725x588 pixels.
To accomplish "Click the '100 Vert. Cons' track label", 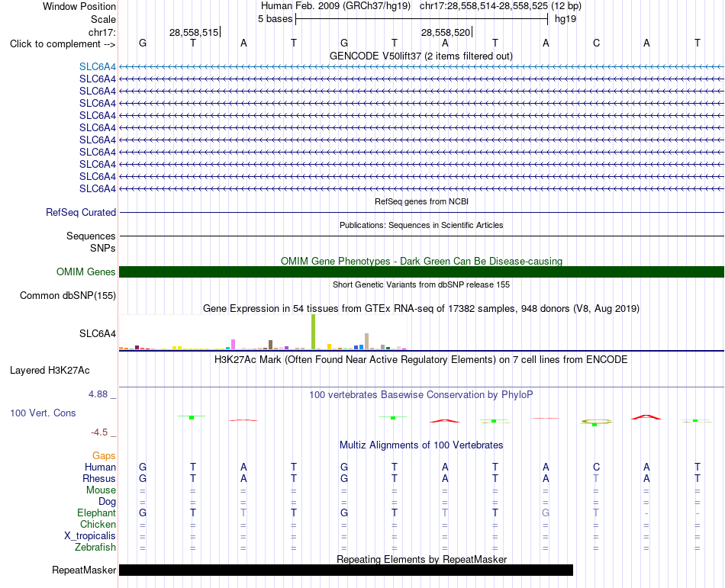I will [x=43, y=413].
